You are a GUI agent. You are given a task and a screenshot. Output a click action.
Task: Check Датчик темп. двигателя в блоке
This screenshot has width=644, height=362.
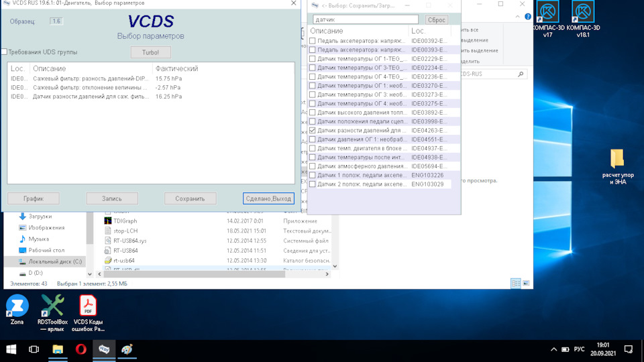(313, 148)
